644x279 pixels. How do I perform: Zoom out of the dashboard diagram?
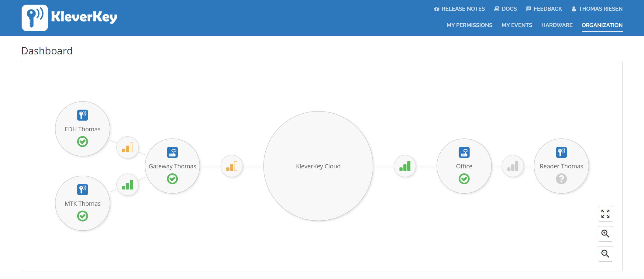pos(605,254)
